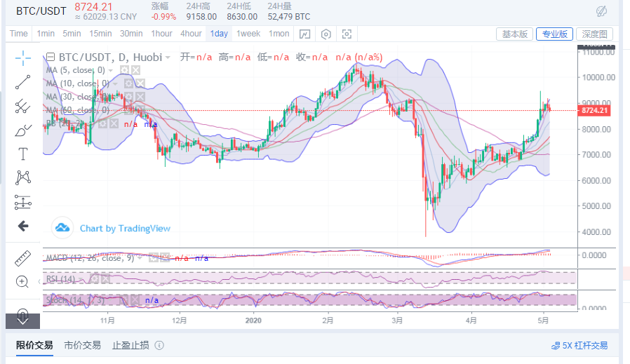The image size is (630, 364).
Task: Open MA (10, close, 0) dropdown arrow
Action: [x=116, y=84]
